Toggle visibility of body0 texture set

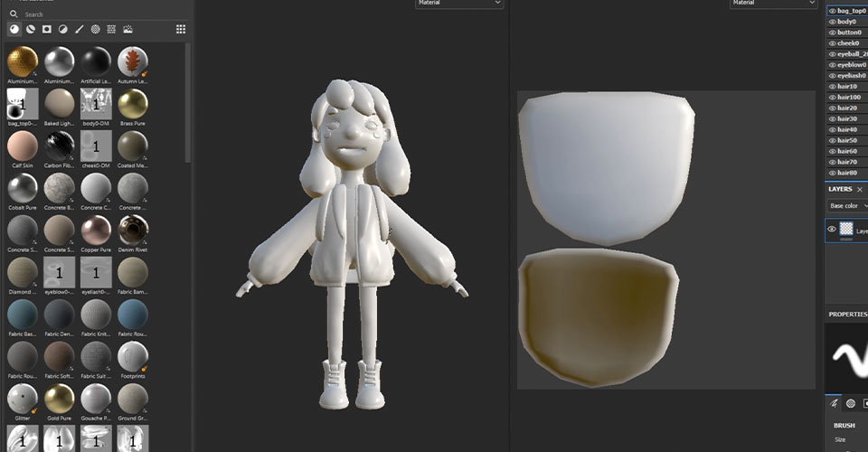tap(832, 22)
